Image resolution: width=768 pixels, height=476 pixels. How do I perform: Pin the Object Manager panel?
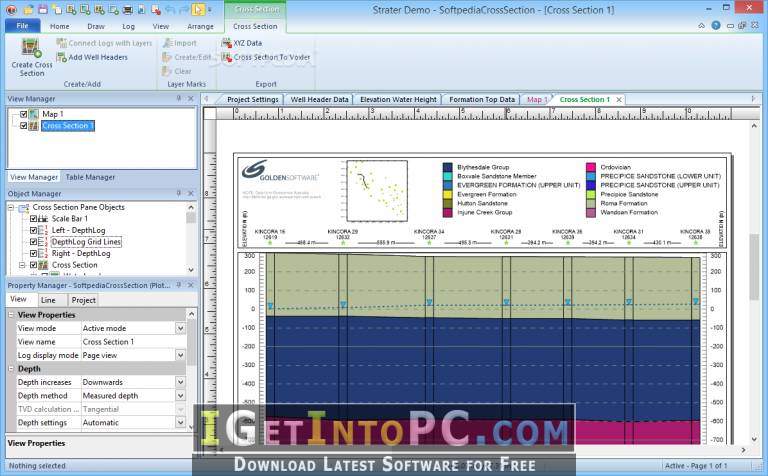(x=180, y=193)
